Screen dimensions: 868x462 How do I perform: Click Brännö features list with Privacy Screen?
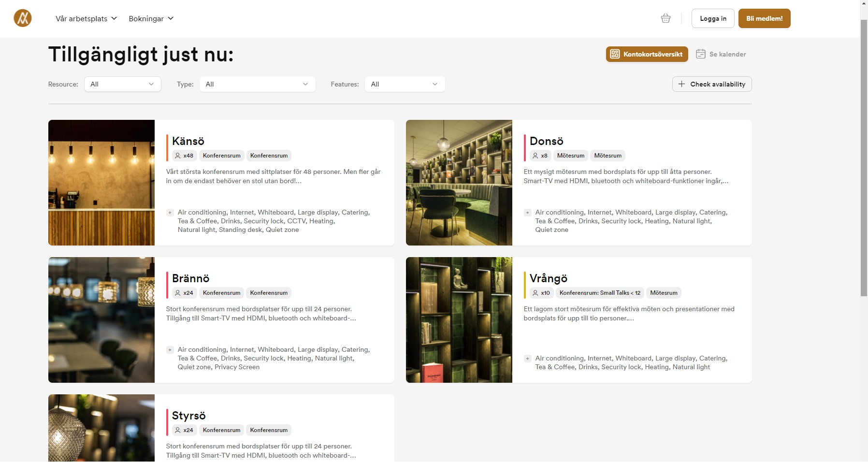click(274, 359)
